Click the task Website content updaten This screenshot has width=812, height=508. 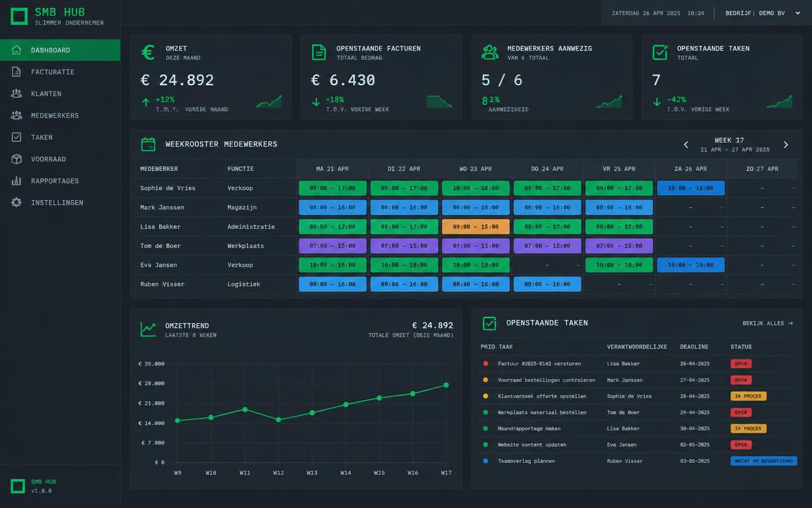(532, 444)
